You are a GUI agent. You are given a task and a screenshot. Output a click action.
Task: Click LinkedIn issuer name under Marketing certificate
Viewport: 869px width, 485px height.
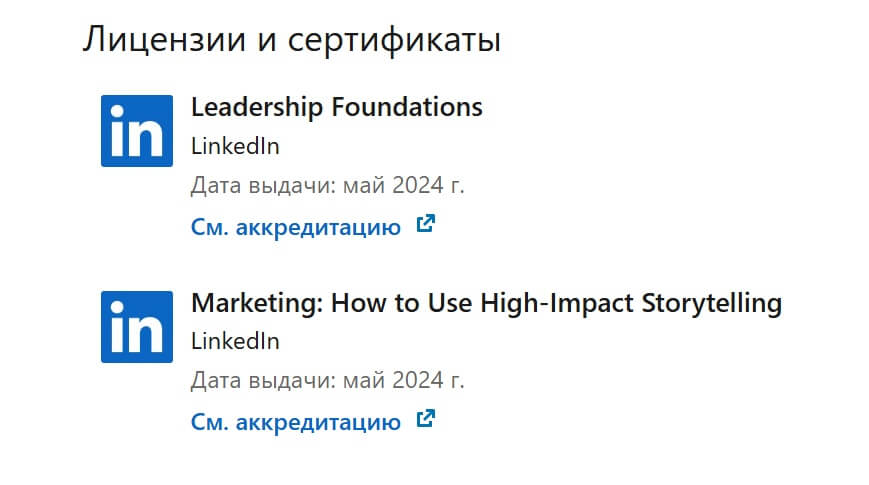235,341
